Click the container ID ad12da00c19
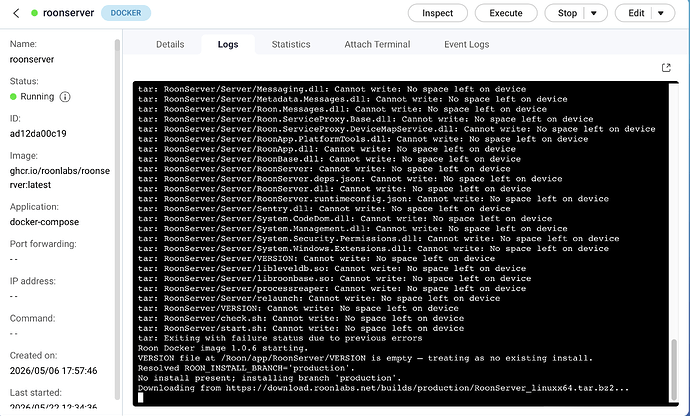This screenshot has height=416, width=690. point(38,134)
